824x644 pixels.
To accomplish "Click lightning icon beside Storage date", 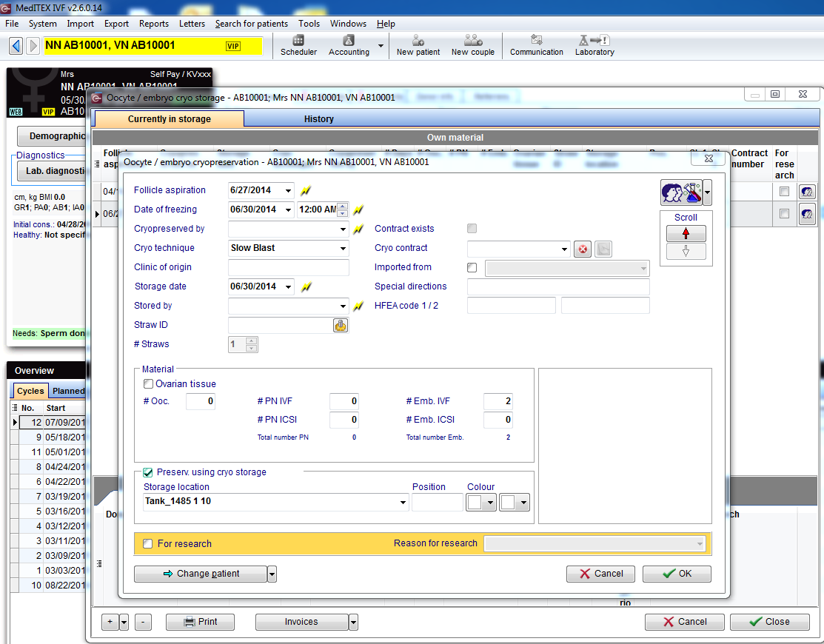I will click(x=306, y=286).
